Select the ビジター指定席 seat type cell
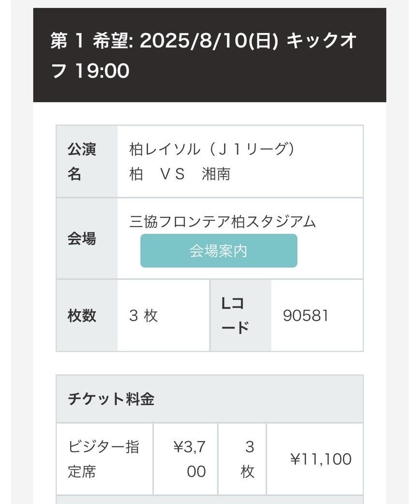The image size is (420, 504). tap(105, 459)
